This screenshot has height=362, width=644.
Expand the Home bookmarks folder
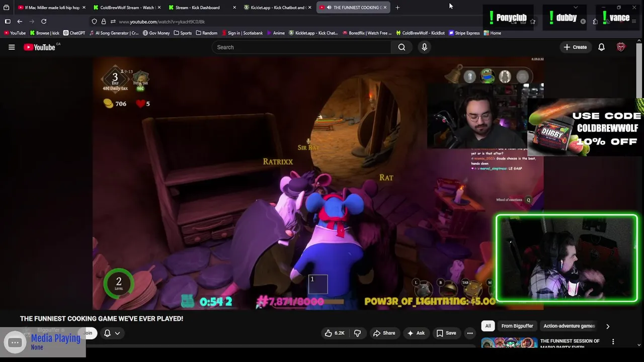coord(492,33)
